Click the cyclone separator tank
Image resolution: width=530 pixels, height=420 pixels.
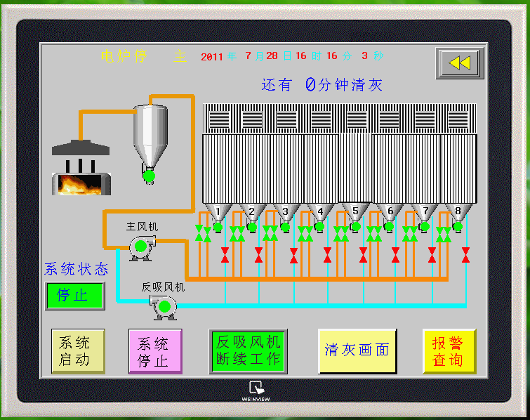150,137
